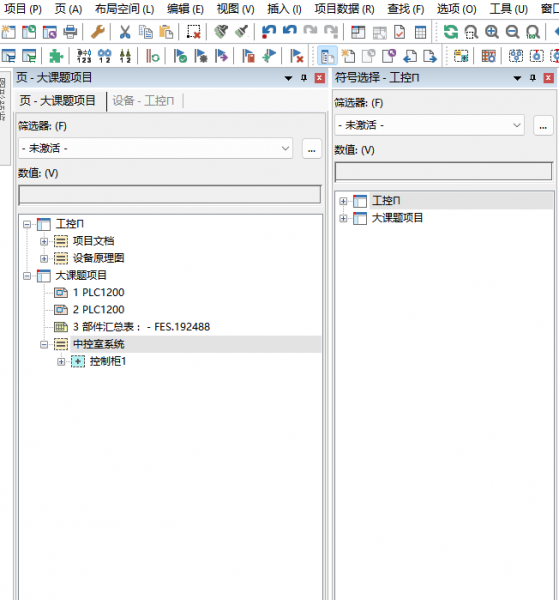Click the cable numbering 12 icon

pos(104,56)
